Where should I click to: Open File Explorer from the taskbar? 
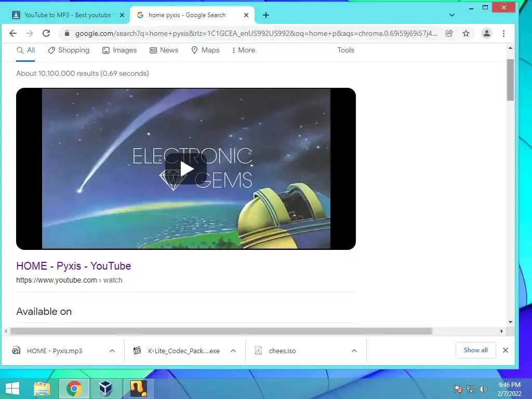point(42,389)
